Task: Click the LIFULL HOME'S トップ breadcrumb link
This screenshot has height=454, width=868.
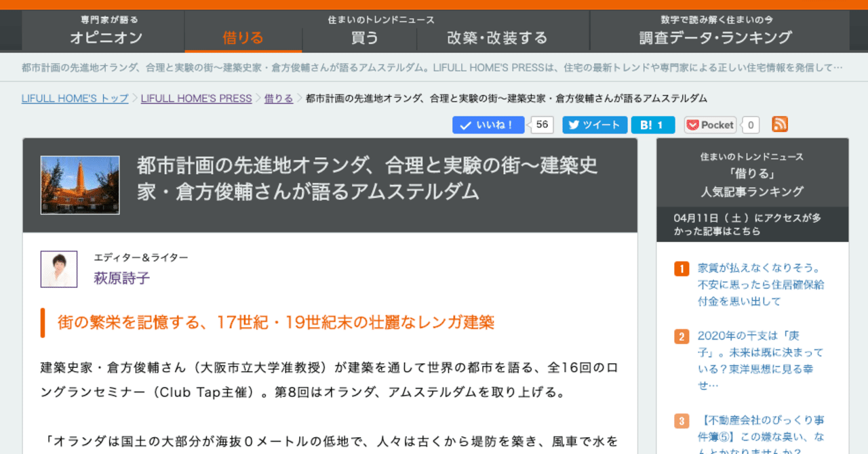Action: tap(75, 98)
